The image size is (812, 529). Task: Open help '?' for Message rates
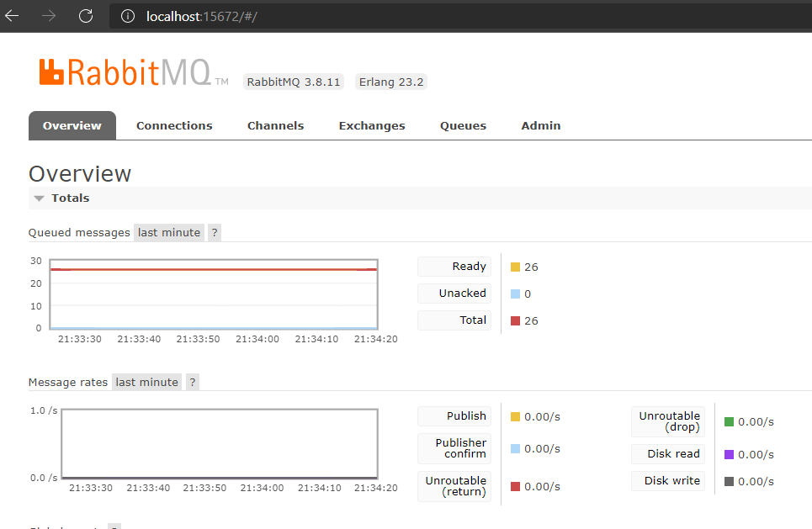[192, 382]
